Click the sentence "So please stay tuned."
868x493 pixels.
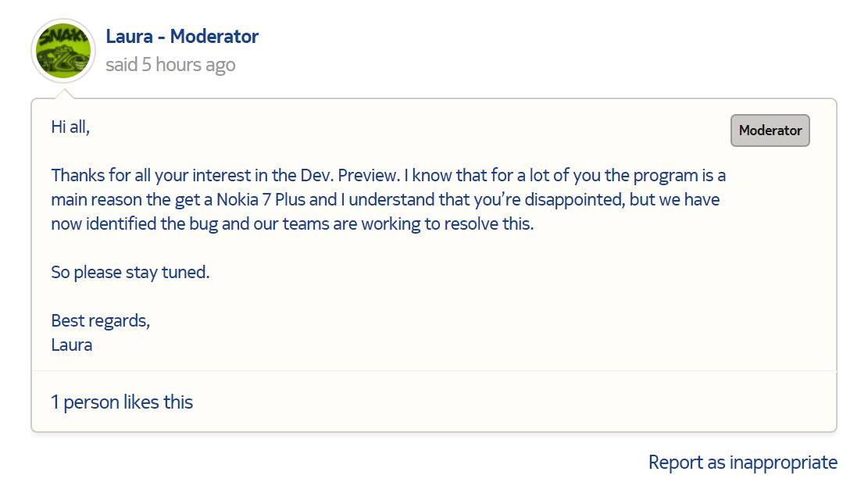130,273
